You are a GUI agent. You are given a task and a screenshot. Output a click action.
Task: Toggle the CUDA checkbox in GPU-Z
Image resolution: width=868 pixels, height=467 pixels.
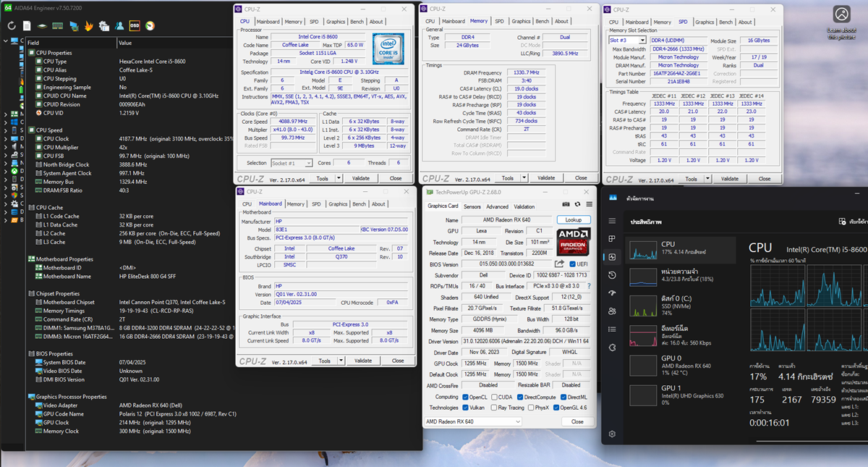[494, 397]
